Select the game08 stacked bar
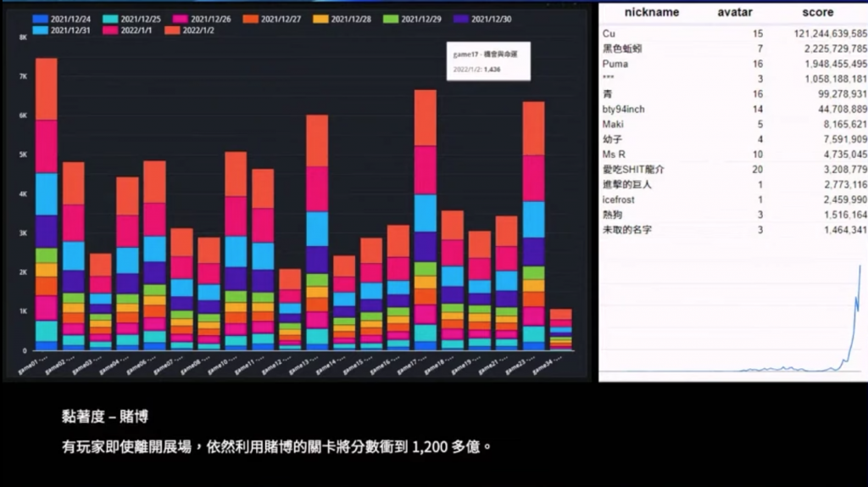 (209, 294)
